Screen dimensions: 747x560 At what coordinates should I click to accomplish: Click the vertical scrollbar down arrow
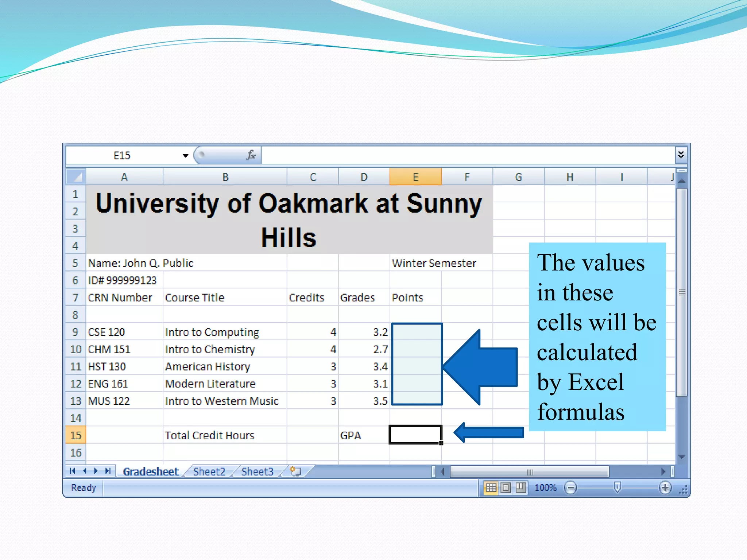681,456
